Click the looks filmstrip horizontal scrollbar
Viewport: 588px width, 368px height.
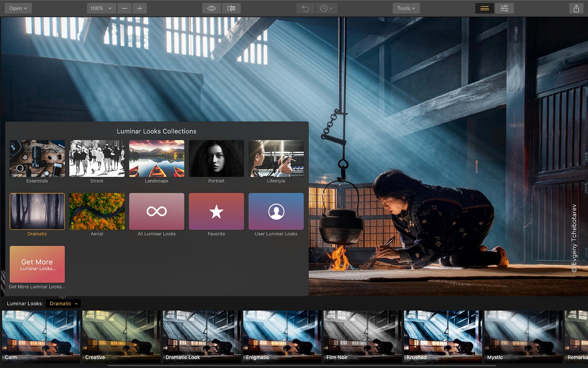coord(302,366)
